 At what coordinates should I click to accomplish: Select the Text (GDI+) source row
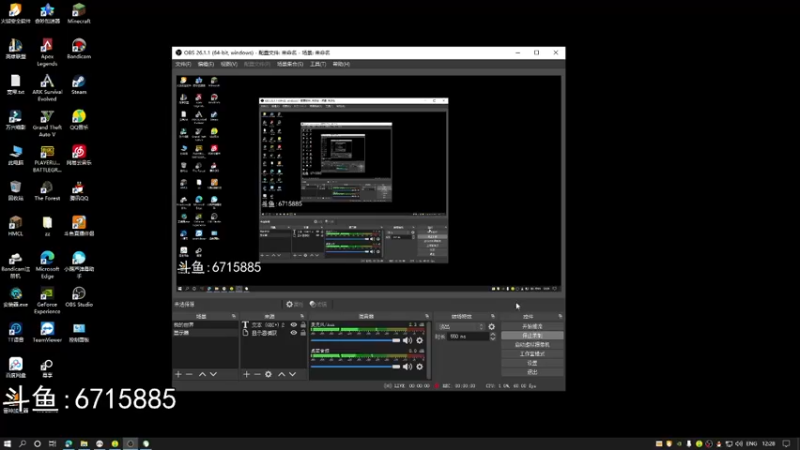click(273, 324)
